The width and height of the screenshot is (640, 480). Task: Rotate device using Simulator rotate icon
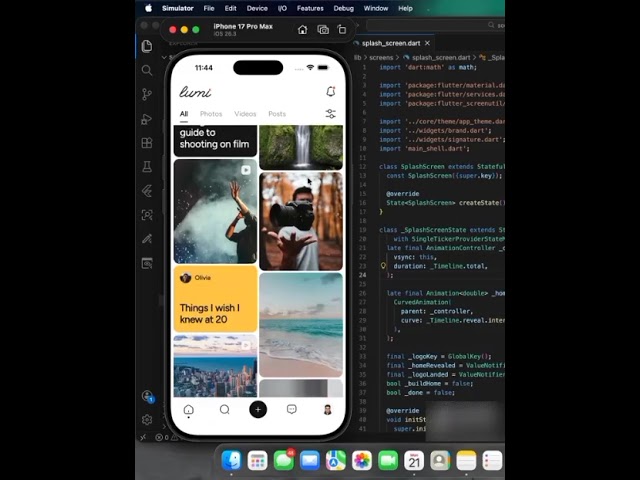click(x=342, y=29)
